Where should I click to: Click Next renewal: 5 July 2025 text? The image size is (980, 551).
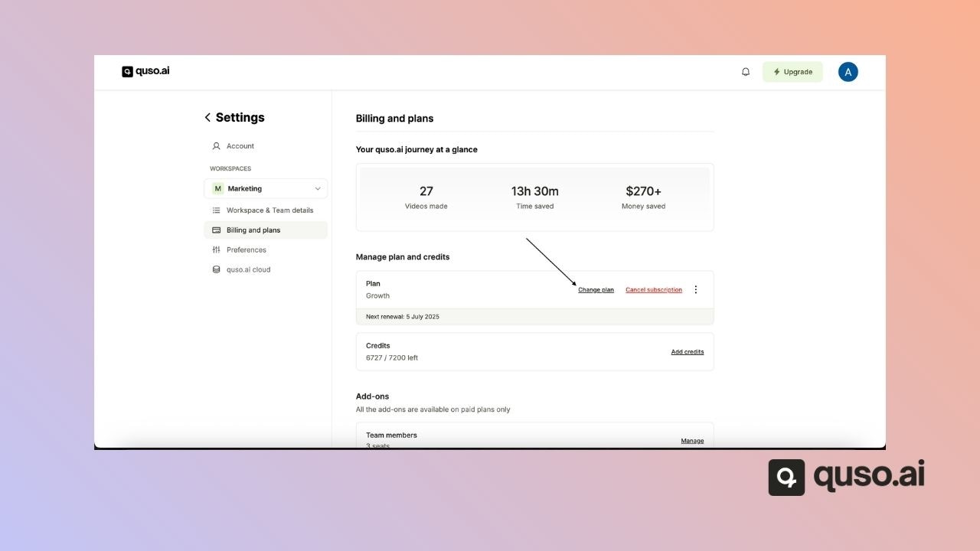click(x=403, y=317)
